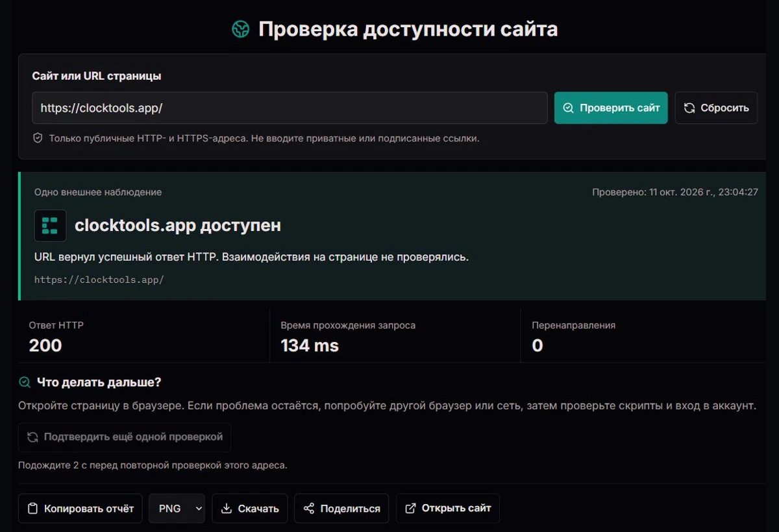Click the "Поделиться" share button

[341, 508]
